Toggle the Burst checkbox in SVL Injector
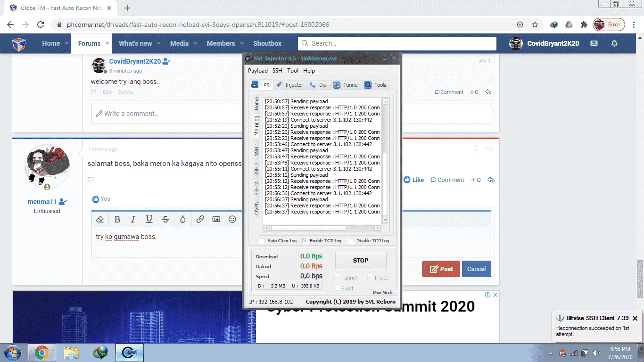The image size is (644, 362). tap(337, 288)
